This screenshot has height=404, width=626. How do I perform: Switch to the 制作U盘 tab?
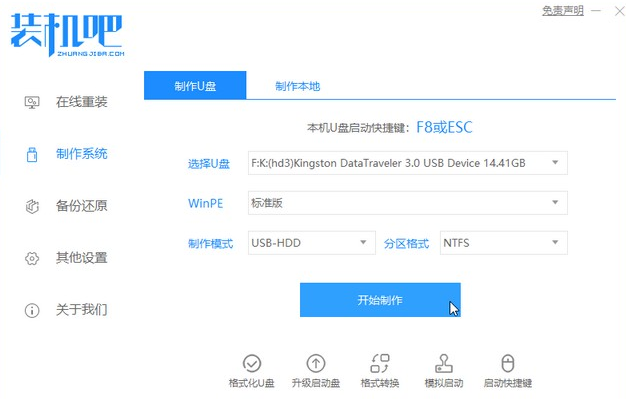[195, 85]
